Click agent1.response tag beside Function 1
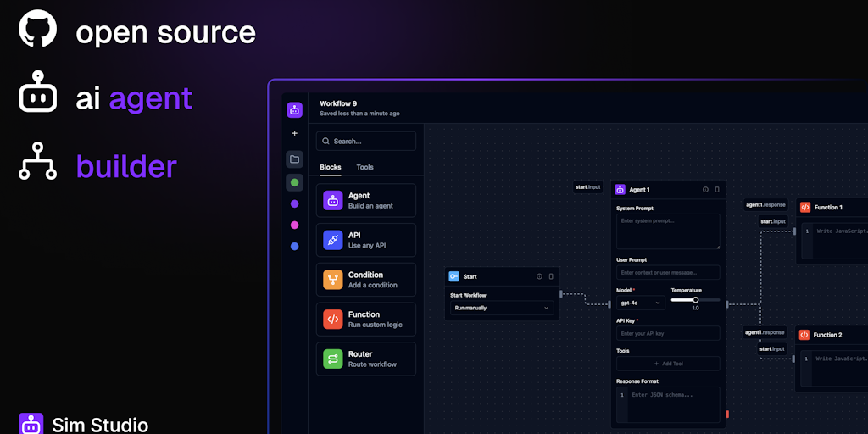Screen dimensions: 868x434 [x=765, y=205]
